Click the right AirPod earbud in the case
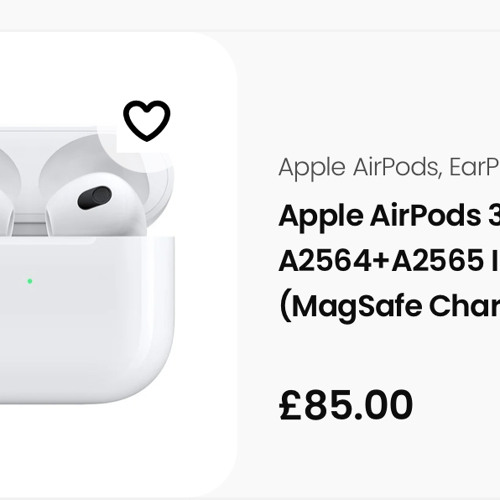 click(x=97, y=206)
